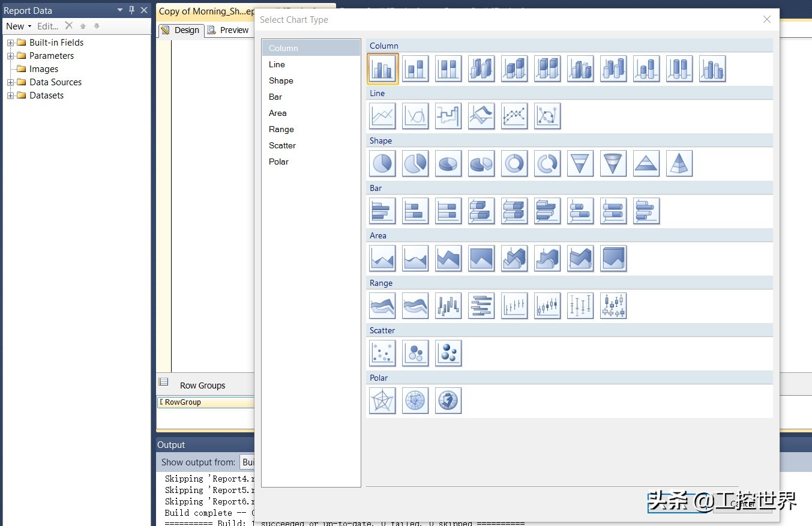This screenshot has height=526, width=812.
Task: Select Polar in the left category list
Action: pos(311,162)
